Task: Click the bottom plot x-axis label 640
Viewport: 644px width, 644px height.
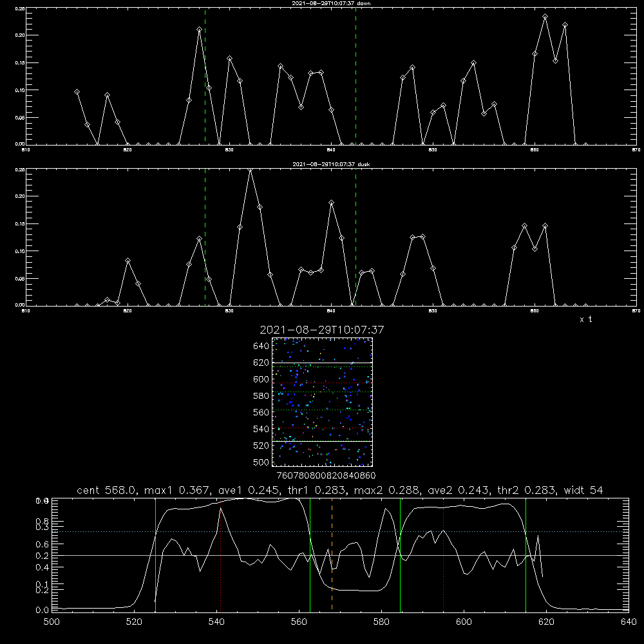Action: (629, 622)
